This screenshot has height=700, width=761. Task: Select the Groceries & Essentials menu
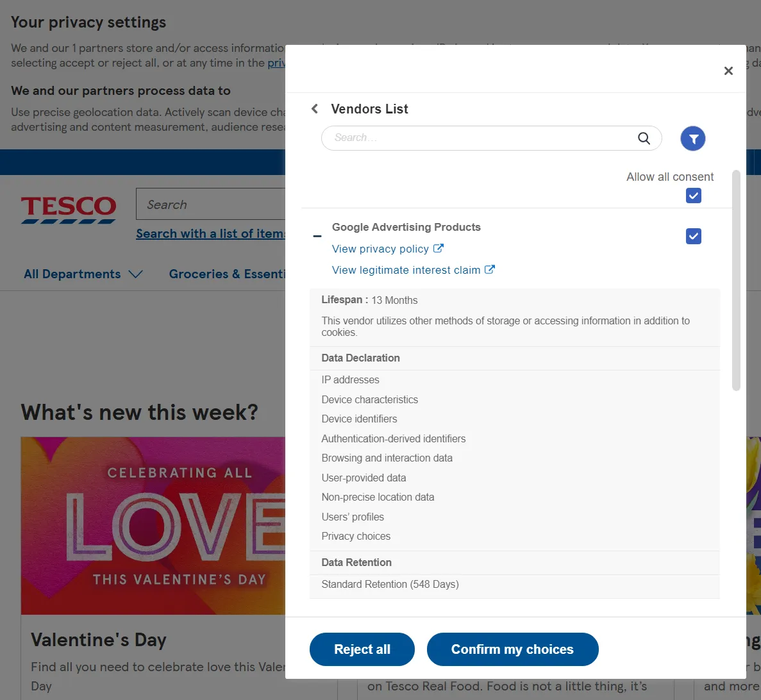(228, 274)
